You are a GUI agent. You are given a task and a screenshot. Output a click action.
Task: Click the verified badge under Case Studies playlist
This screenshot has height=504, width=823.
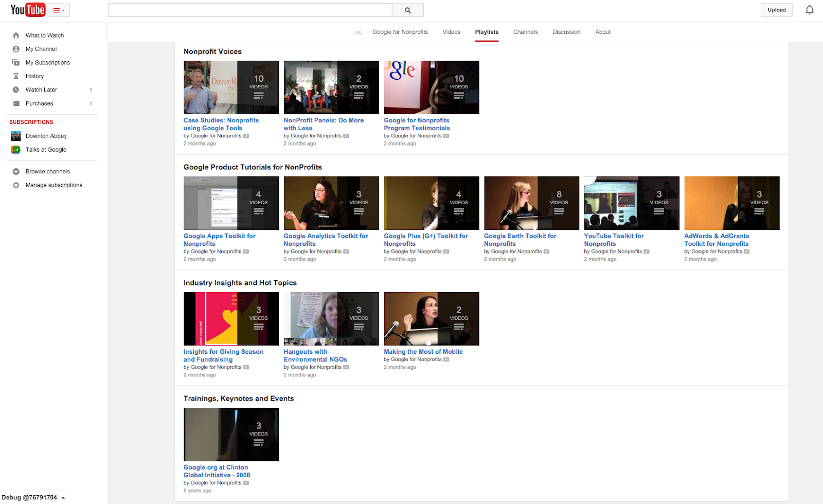tap(246, 136)
